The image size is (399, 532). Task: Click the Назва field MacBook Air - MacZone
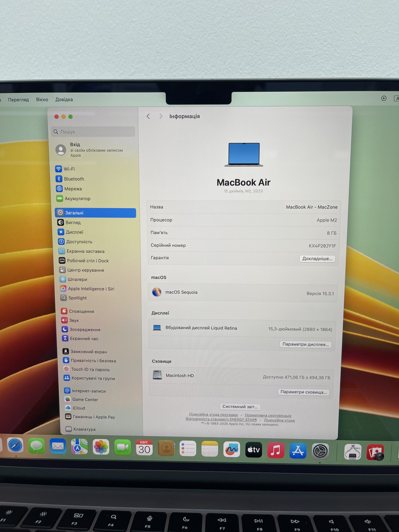click(312, 207)
